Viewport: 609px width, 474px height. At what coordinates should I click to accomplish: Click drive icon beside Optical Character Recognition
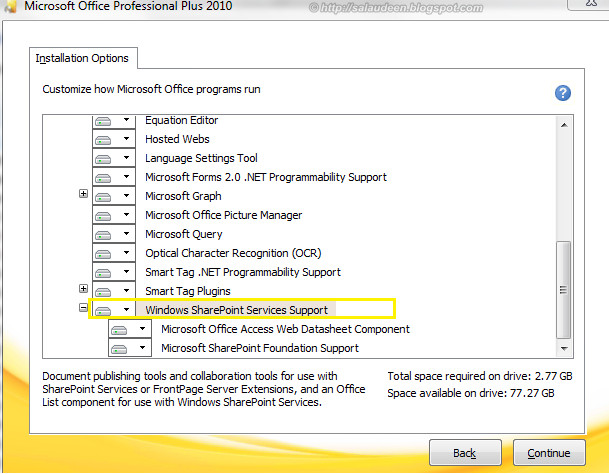tap(103, 254)
